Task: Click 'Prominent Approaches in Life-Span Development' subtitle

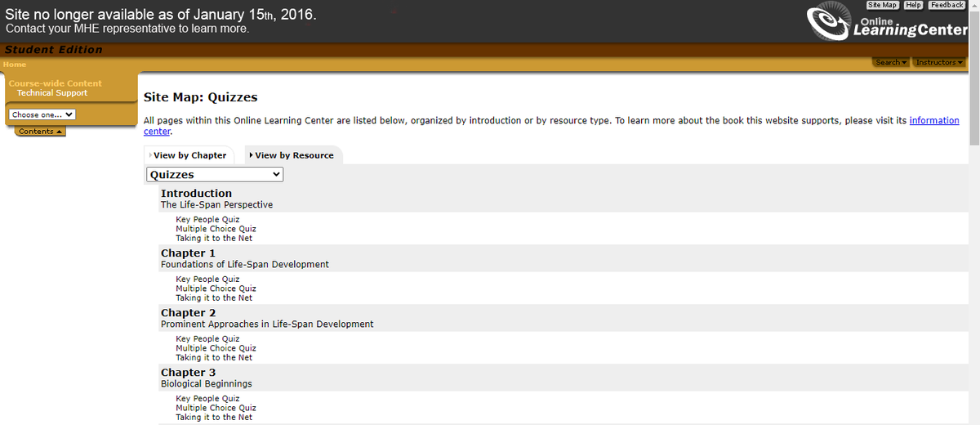Action: tap(267, 324)
